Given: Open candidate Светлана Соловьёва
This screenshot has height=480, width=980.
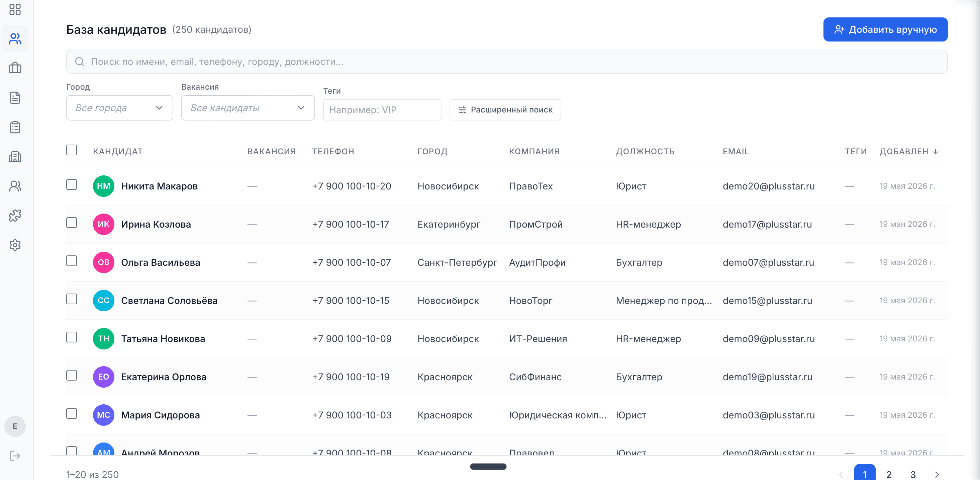Looking at the screenshot, I should click(169, 300).
